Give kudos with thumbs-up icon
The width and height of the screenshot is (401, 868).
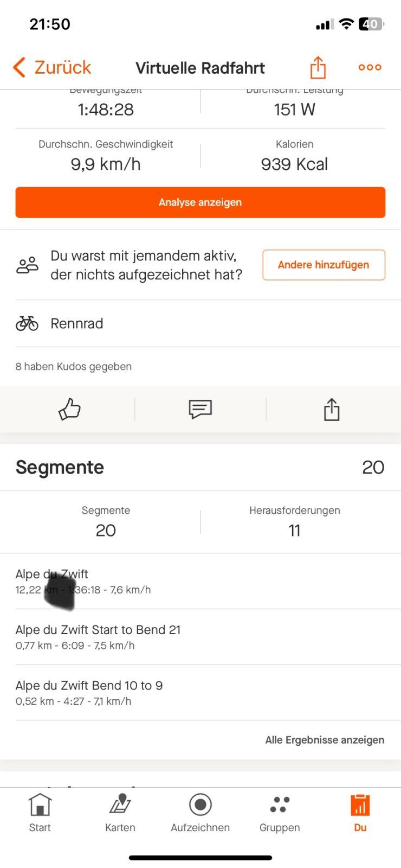tap(69, 409)
